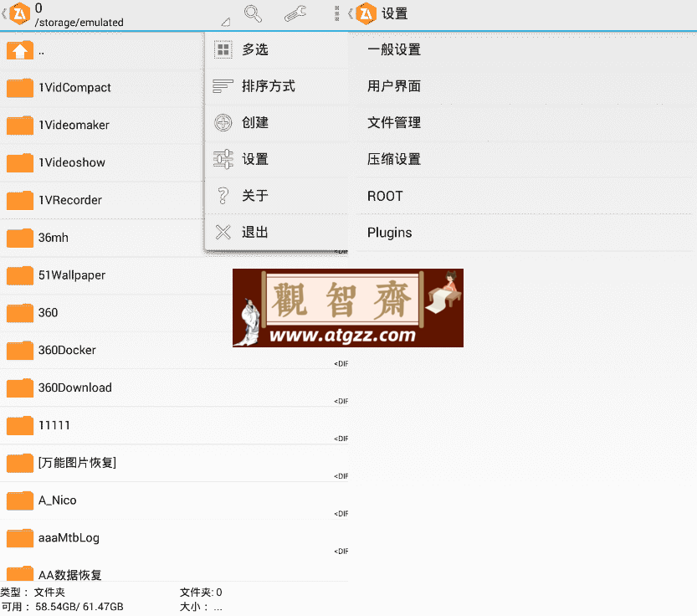Open 用户界面 settings category
This screenshot has width=697, height=616.
coord(523,86)
